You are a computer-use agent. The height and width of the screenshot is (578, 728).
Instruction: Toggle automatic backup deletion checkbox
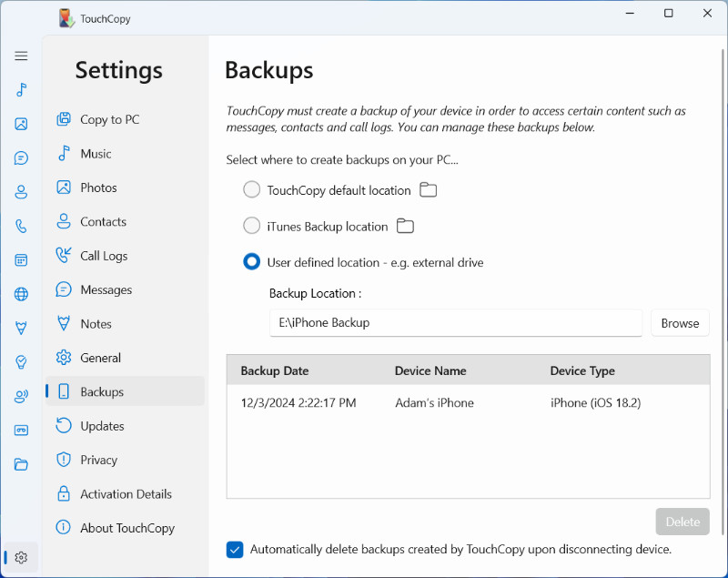click(x=235, y=550)
